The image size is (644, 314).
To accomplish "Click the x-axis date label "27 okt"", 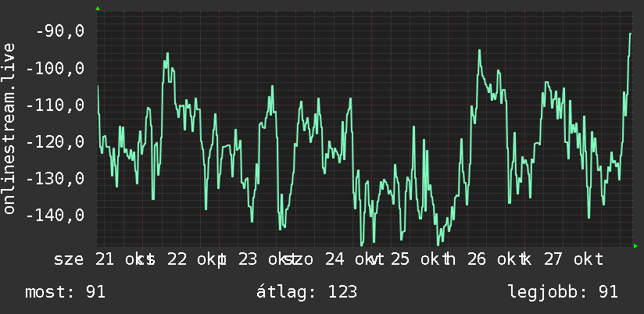I will click(573, 259).
